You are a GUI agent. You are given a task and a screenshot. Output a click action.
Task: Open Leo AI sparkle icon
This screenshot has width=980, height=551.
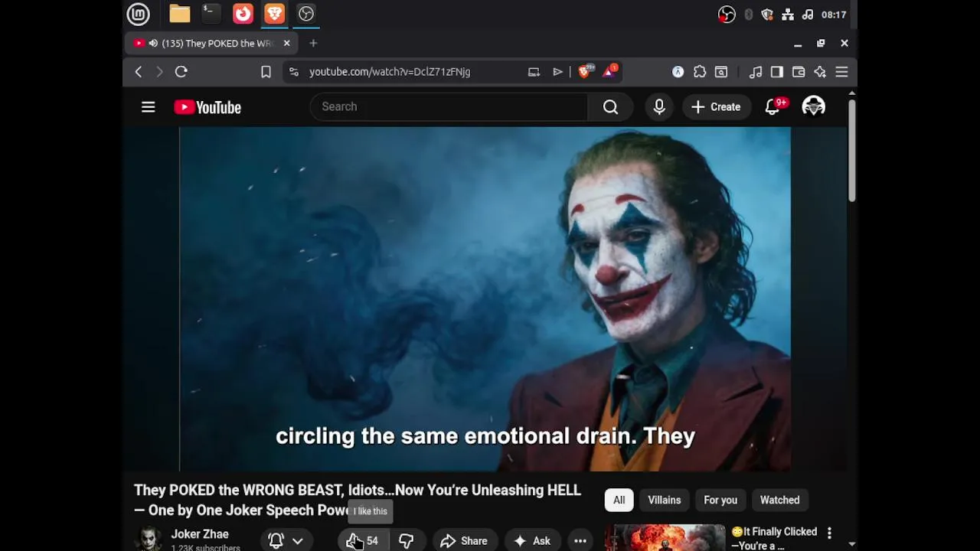click(x=820, y=72)
